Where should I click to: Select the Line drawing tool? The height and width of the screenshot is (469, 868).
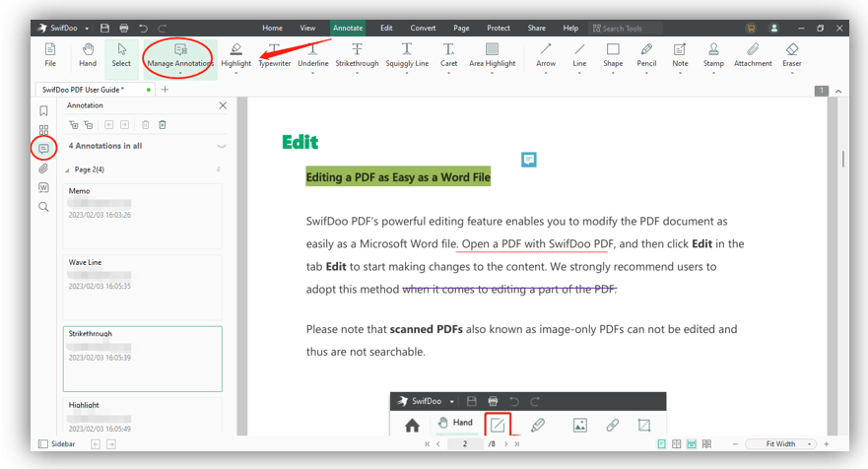(x=579, y=55)
